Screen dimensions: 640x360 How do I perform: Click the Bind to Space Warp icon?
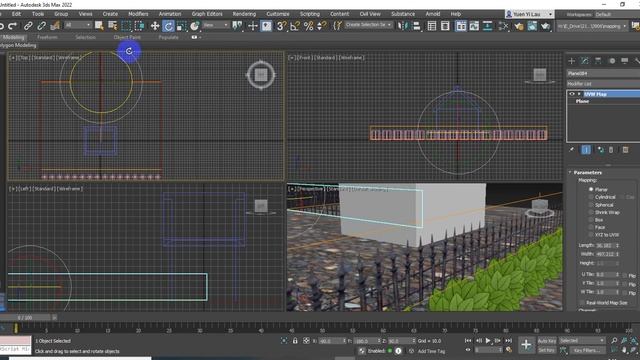coord(55,26)
